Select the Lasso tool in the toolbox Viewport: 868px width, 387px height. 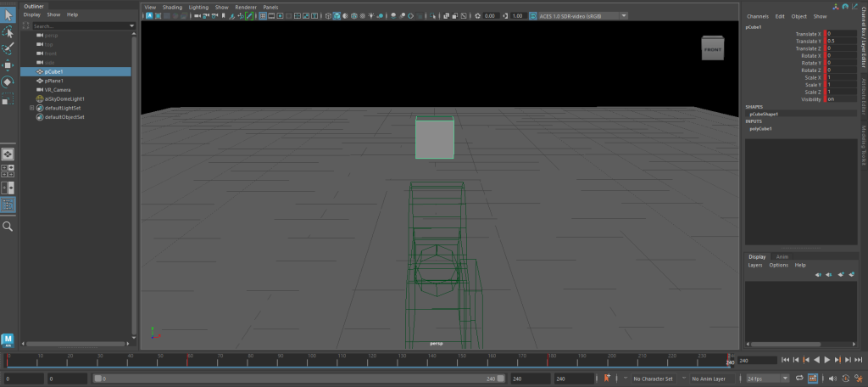tap(8, 31)
